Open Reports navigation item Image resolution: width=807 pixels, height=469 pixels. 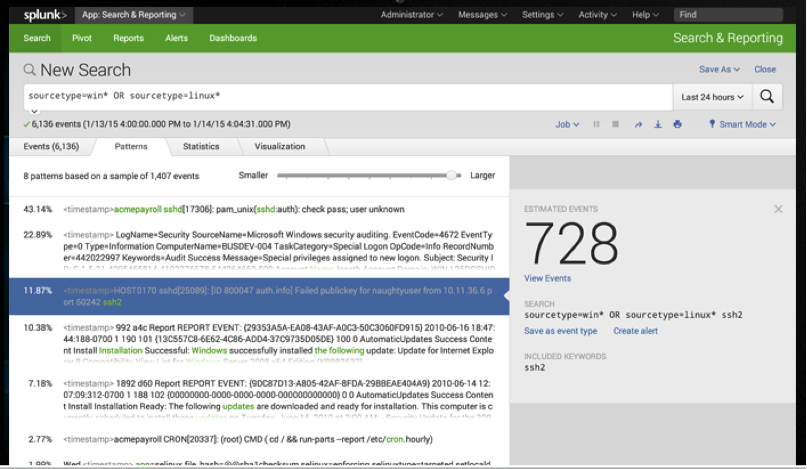[129, 38]
